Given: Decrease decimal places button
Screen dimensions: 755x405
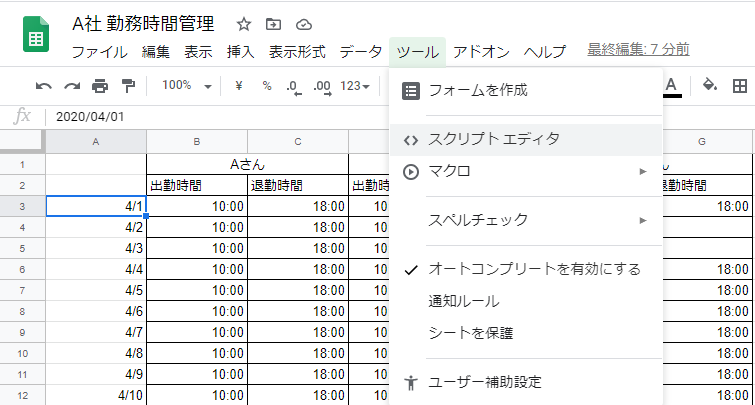Looking at the screenshot, I should pyautogui.click(x=293, y=87).
